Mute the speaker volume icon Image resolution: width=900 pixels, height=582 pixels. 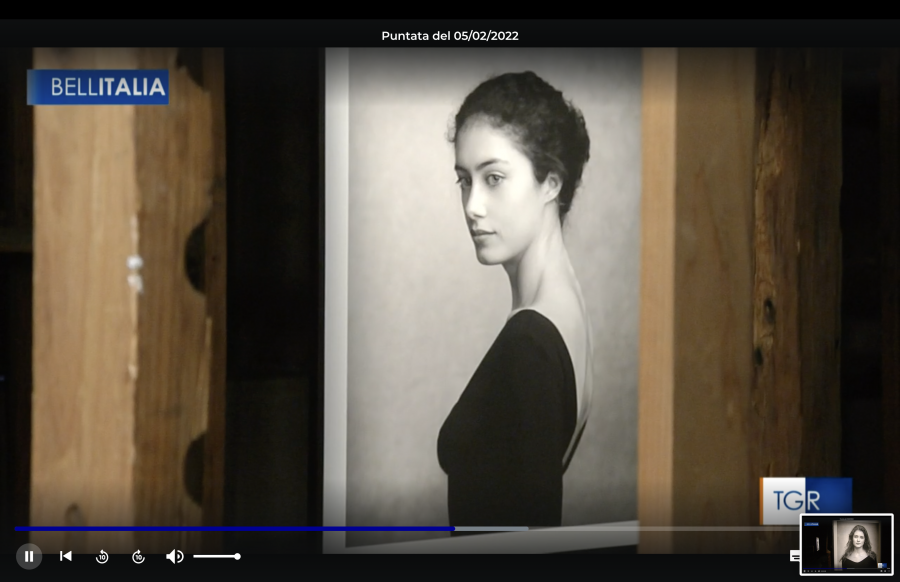pyautogui.click(x=174, y=556)
